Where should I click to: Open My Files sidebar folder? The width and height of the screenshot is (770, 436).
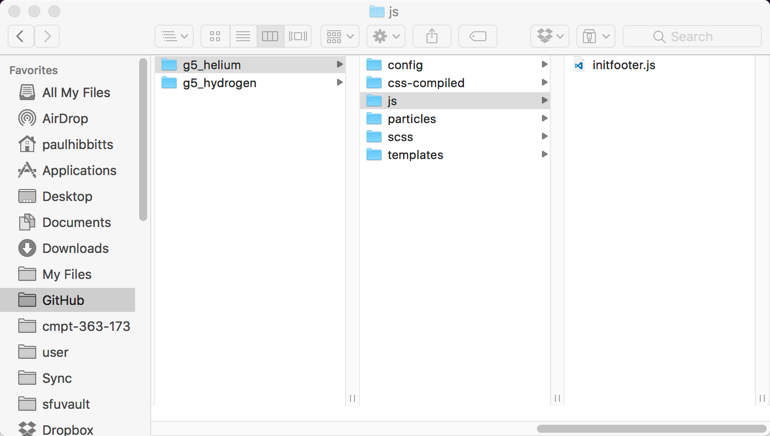point(67,274)
